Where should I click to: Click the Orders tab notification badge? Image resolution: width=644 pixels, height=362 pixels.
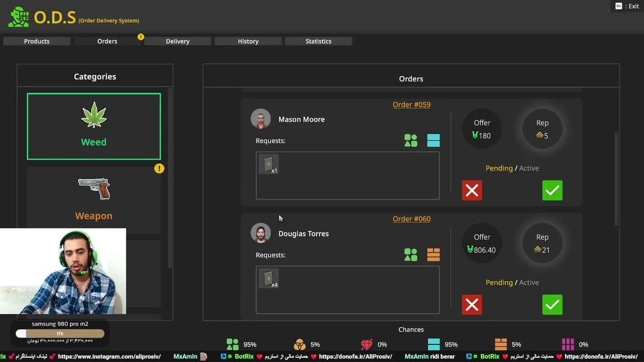pos(141,37)
